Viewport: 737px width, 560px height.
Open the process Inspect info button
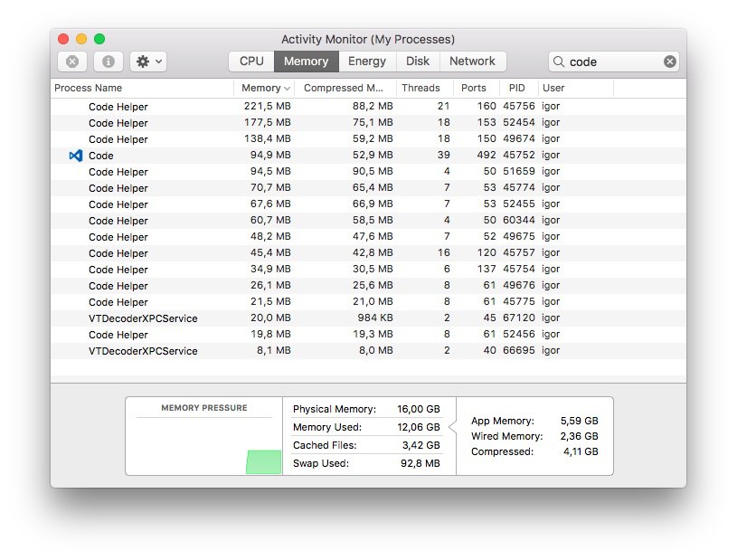[109, 62]
